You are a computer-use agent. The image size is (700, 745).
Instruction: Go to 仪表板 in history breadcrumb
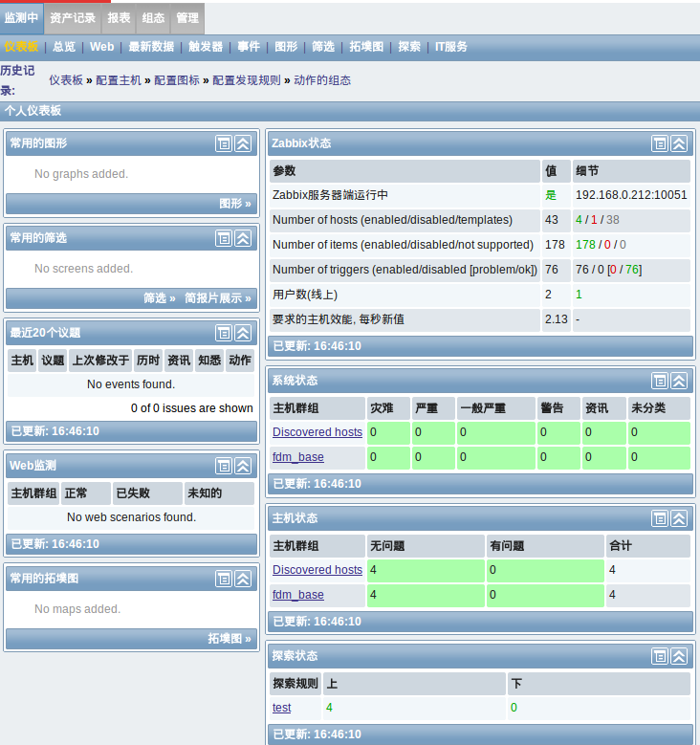[x=66, y=80]
